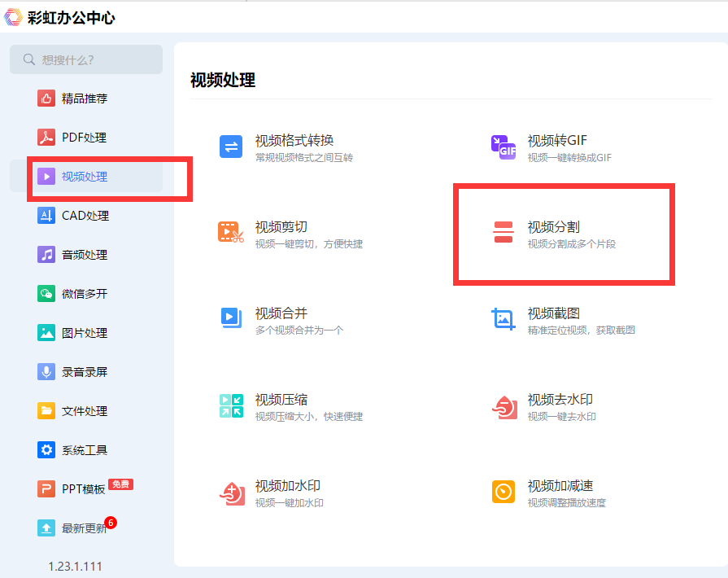Click description 多个视频合并为一个
This screenshot has height=578, width=728.
tap(299, 331)
